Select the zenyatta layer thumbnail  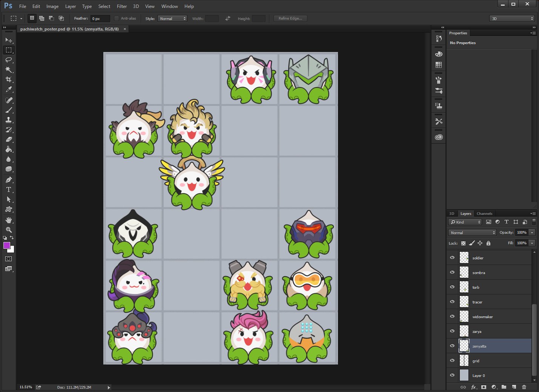464,346
